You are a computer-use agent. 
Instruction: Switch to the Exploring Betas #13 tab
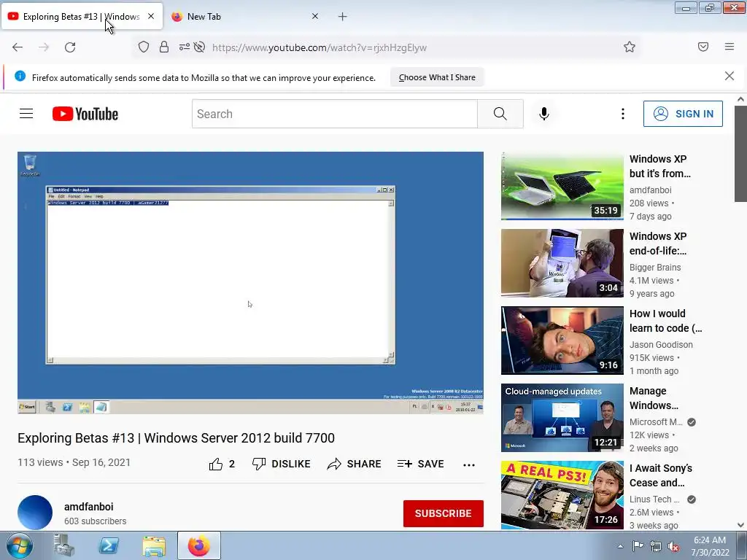pos(82,17)
